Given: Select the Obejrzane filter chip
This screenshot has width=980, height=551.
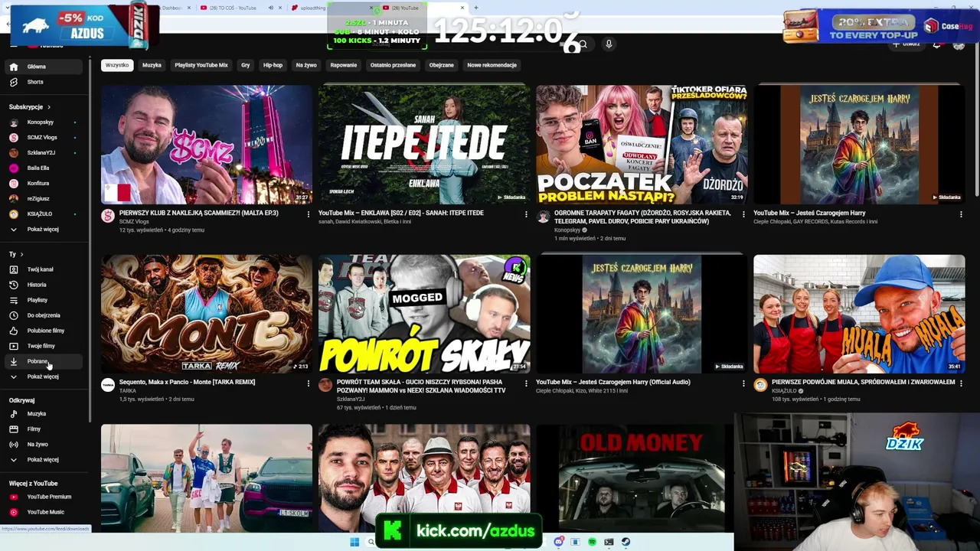Looking at the screenshot, I should pyautogui.click(x=442, y=65).
